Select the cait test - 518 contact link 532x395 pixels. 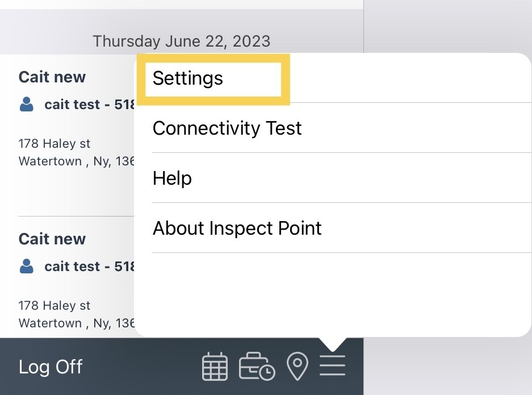click(x=91, y=104)
